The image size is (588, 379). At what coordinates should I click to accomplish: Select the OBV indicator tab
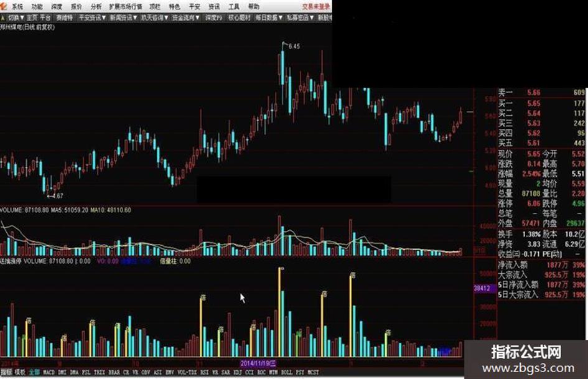tap(146, 372)
